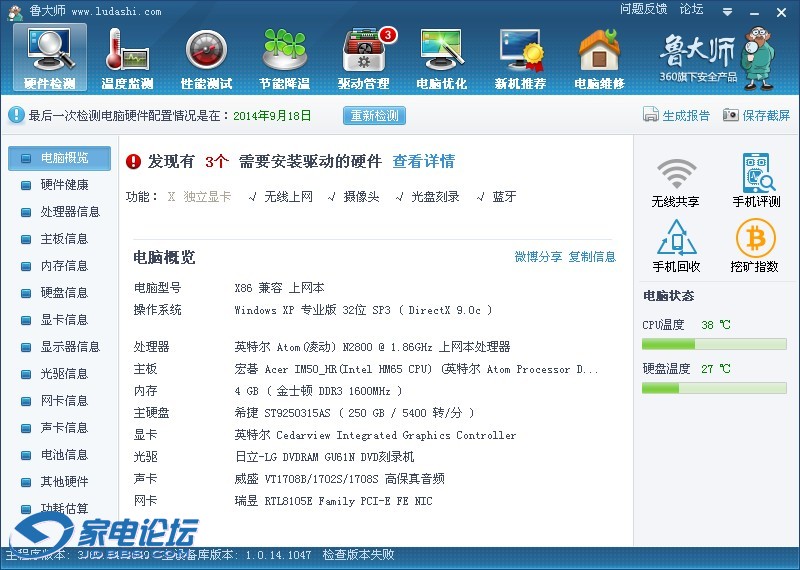Open 电脑优化 computer optimization
The width and height of the screenshot is (800, 570).
(x=441, y=58)
